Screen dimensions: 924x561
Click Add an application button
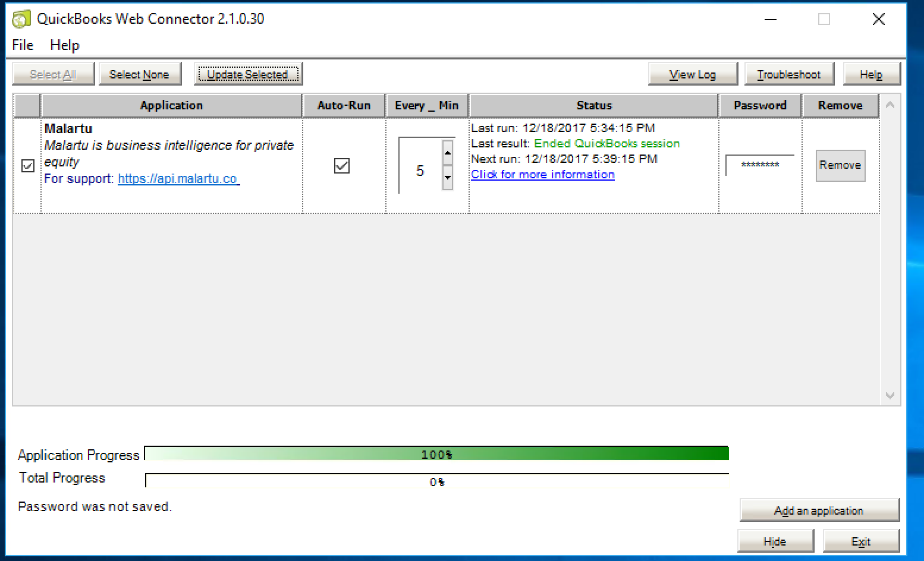coord(819,510)
